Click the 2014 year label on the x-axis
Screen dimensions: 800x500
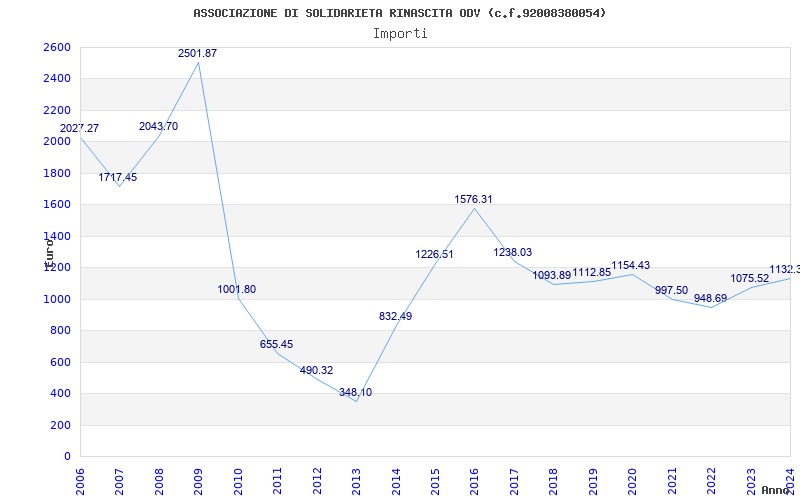pyautogui.click(x=396, y=482)
